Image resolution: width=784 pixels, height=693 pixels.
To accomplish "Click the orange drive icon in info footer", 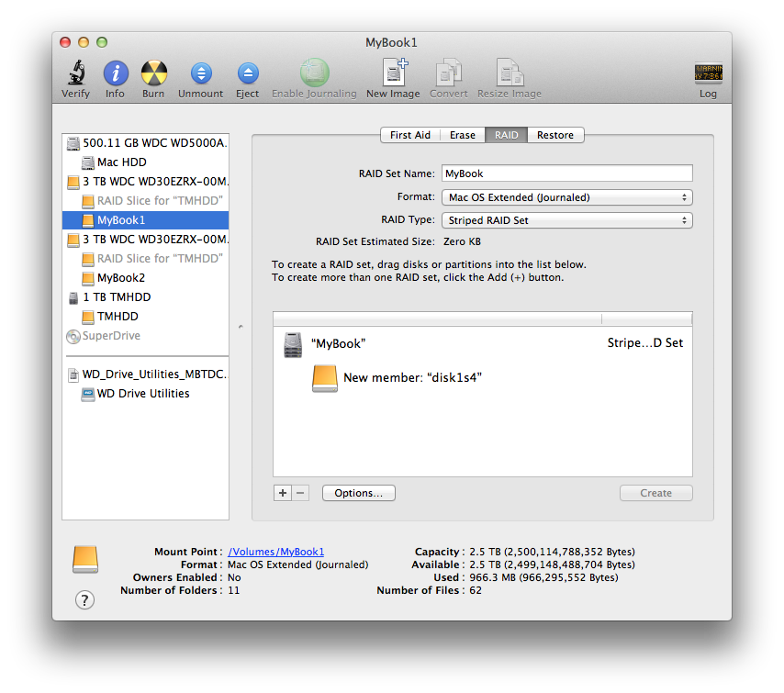I will click(x=85, y=559).
